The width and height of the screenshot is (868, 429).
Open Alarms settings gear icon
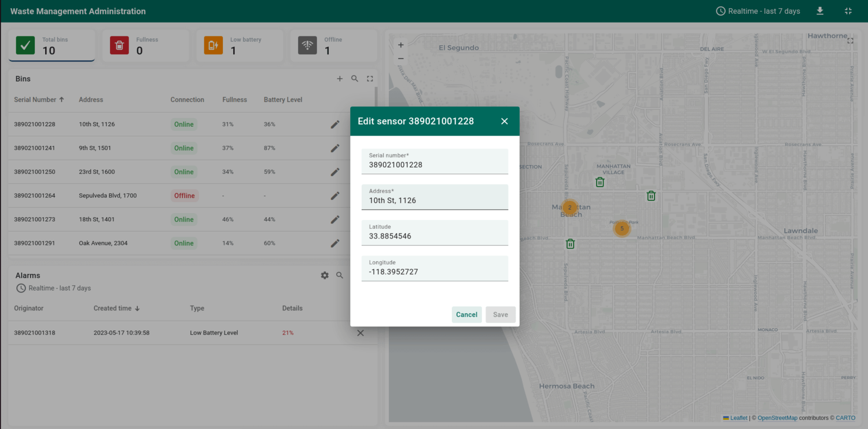tap(325, 276)
